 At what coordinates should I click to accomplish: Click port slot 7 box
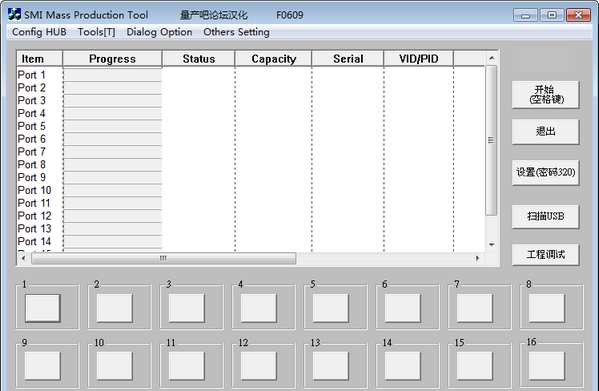[x=475, y=308]
